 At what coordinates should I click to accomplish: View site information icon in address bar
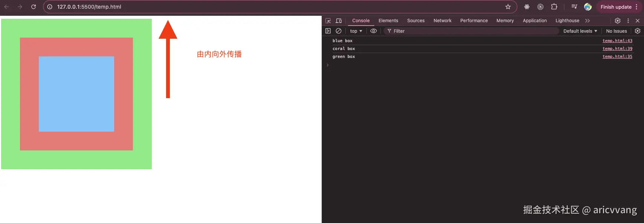(50, 7)
